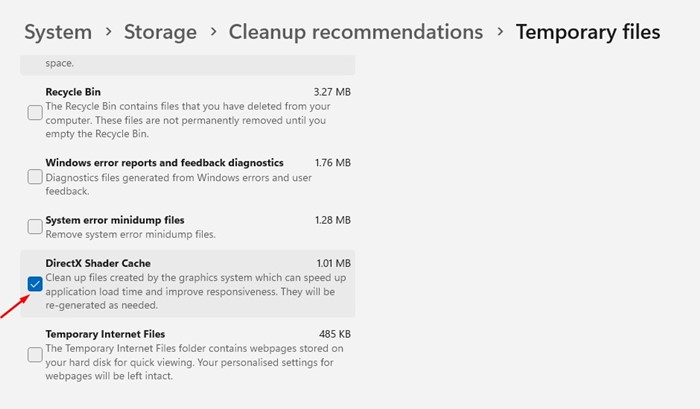The height and width of the screenshot is (409, 700).
Task: Check the Recycle Bin checkbox
Action: pos(35,113)
